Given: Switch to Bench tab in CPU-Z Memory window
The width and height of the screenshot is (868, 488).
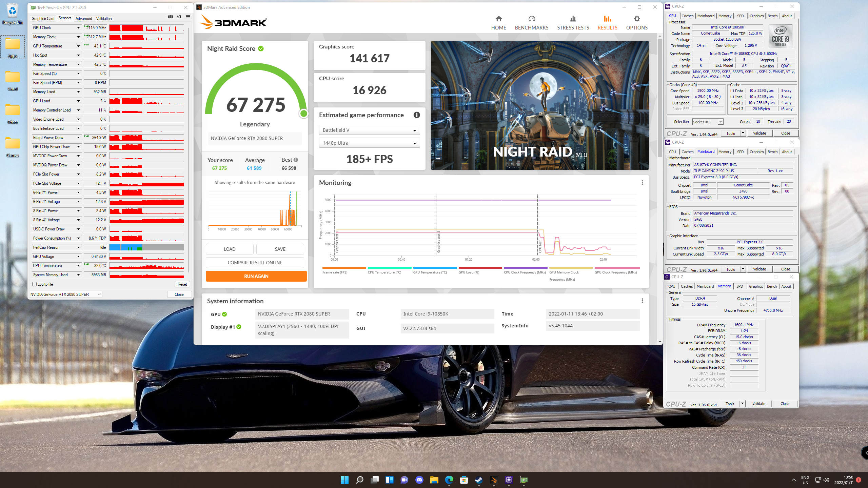Looking at the screenshot, I should coord(772,286).
